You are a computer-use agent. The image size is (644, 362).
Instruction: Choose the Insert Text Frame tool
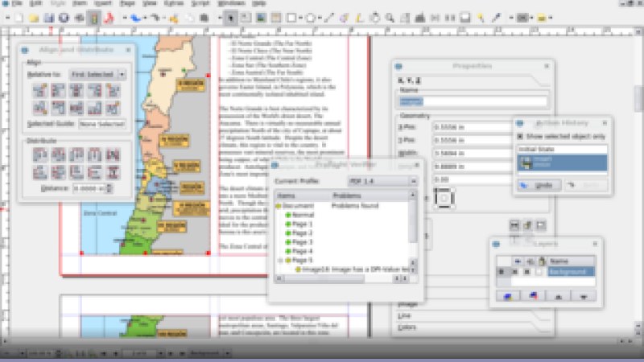coord(246,18)
